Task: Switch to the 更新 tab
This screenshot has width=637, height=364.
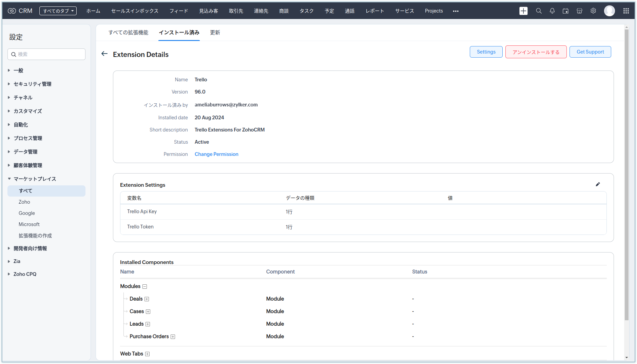Action: click(215, 33)
